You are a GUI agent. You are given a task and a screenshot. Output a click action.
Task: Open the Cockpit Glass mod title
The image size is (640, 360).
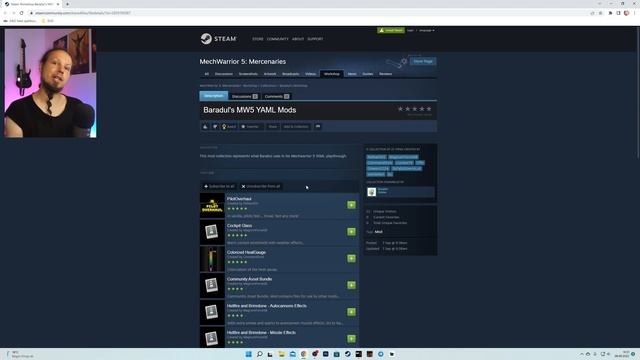click(239, 225)
